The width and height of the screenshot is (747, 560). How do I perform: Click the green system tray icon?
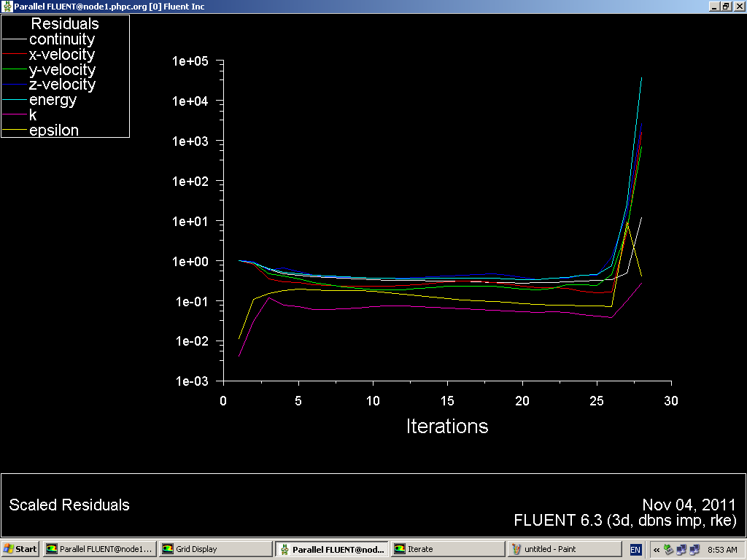pyautogui.click(x=667, y=549)
